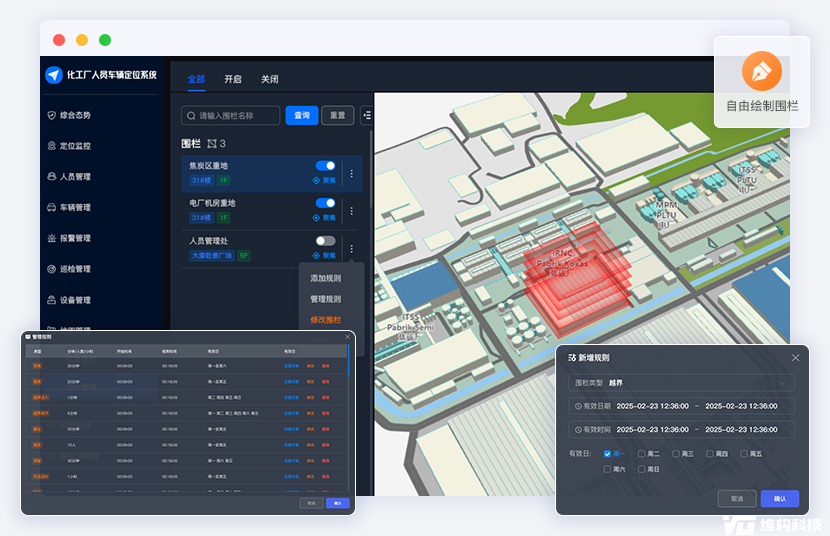Open 综合态势 from the sidebar
Image resolution: width=830 pixels, height=536 pixels.
click(x=74, y=115)
